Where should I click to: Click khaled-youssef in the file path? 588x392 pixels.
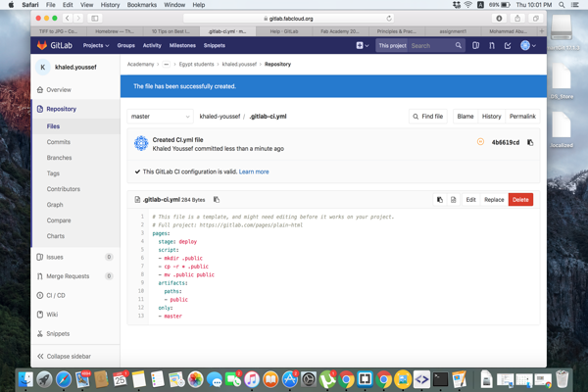tap(220, 117)
